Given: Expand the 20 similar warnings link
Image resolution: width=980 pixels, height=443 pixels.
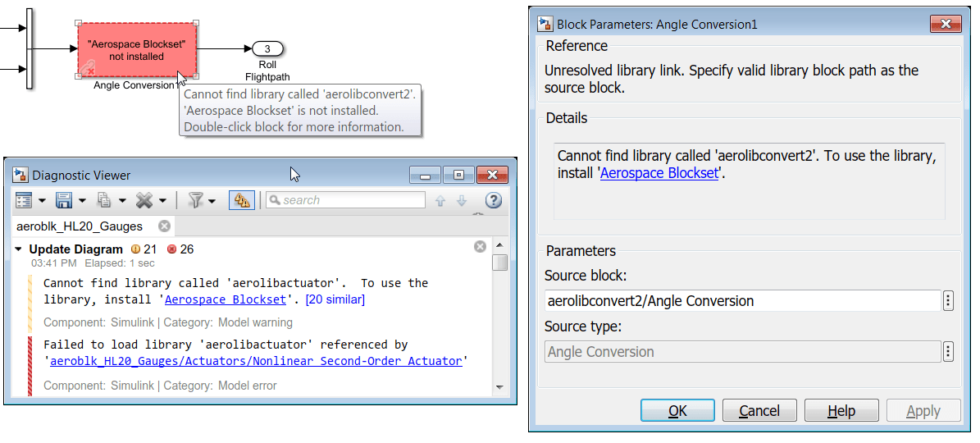Looking at the screenshot, I should [x=335, y=299].
